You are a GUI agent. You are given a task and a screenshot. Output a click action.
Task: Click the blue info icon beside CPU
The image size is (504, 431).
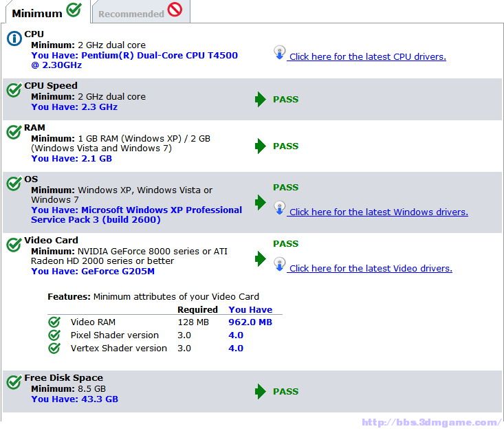tap(14, 38)
